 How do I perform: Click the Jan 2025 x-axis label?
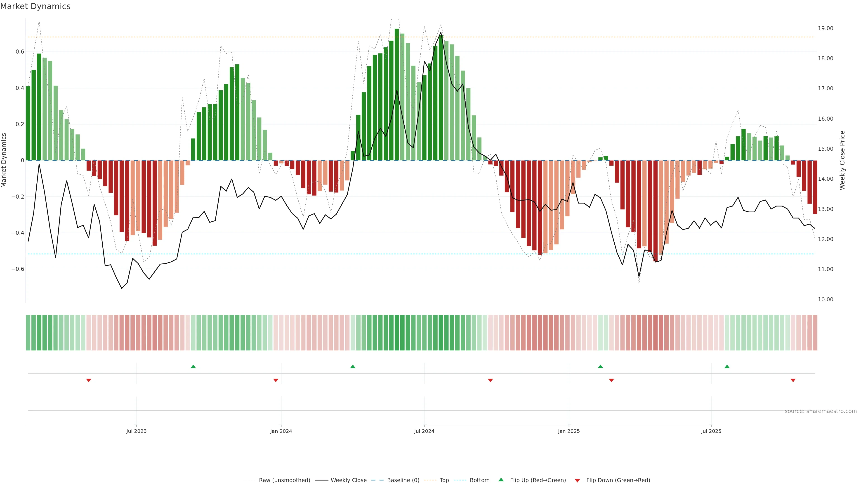pos(569,431)
